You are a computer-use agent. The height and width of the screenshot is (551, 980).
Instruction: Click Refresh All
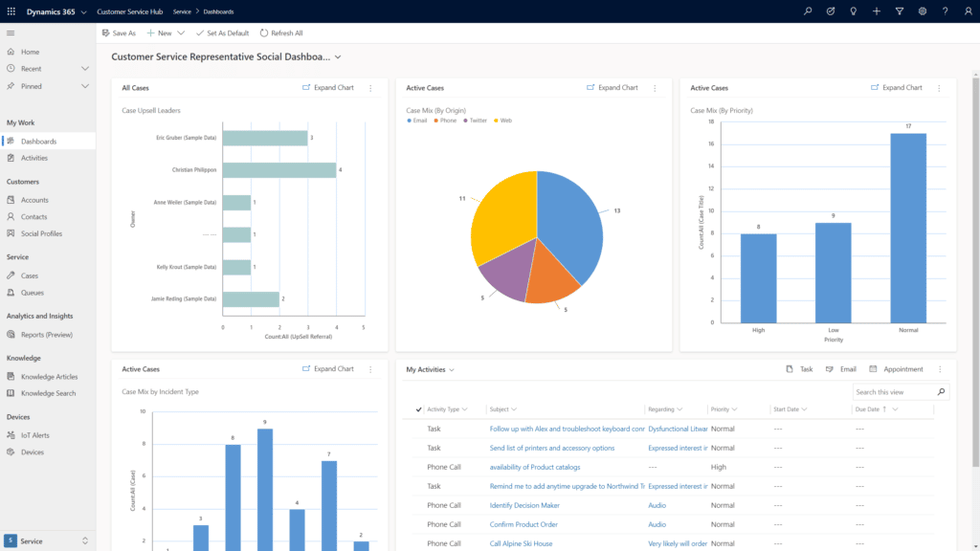coord(281,33)
